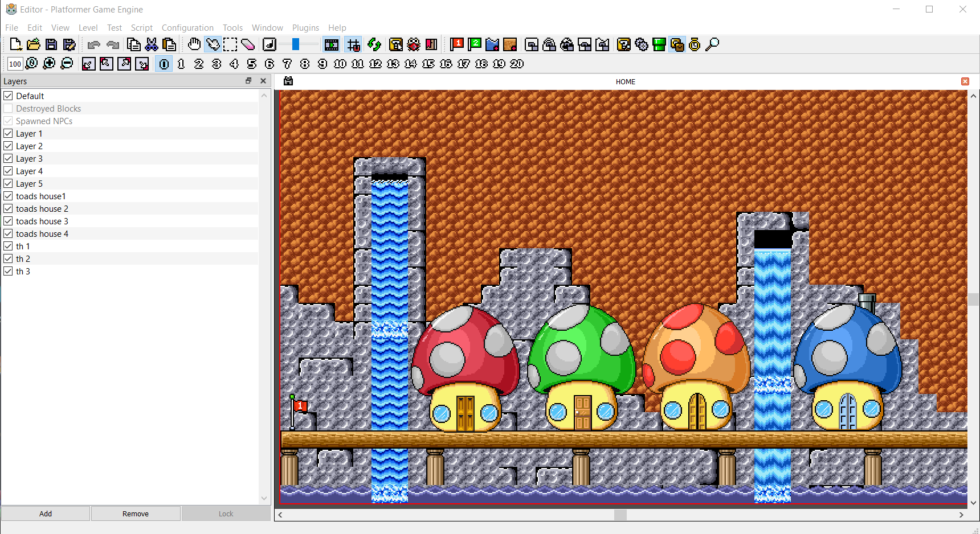
Task: Cut selection with scissors icon
Action: pos(152,44)
